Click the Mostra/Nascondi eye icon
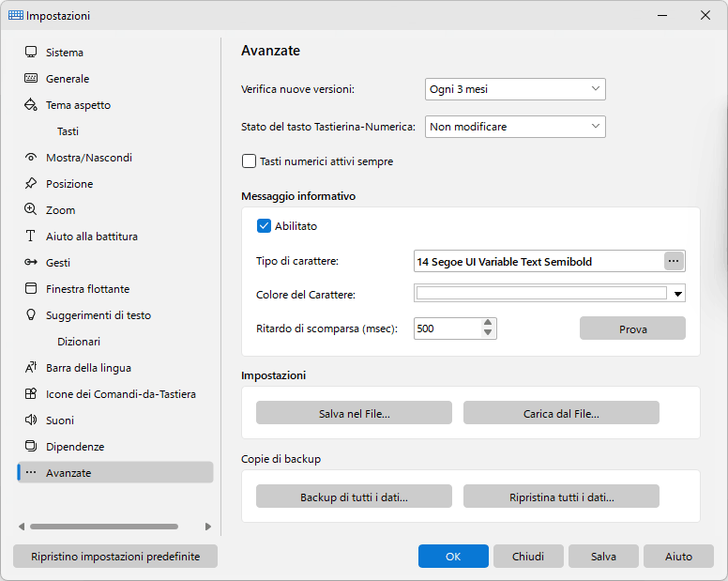728x581 pixels. [x=31, y=158]
